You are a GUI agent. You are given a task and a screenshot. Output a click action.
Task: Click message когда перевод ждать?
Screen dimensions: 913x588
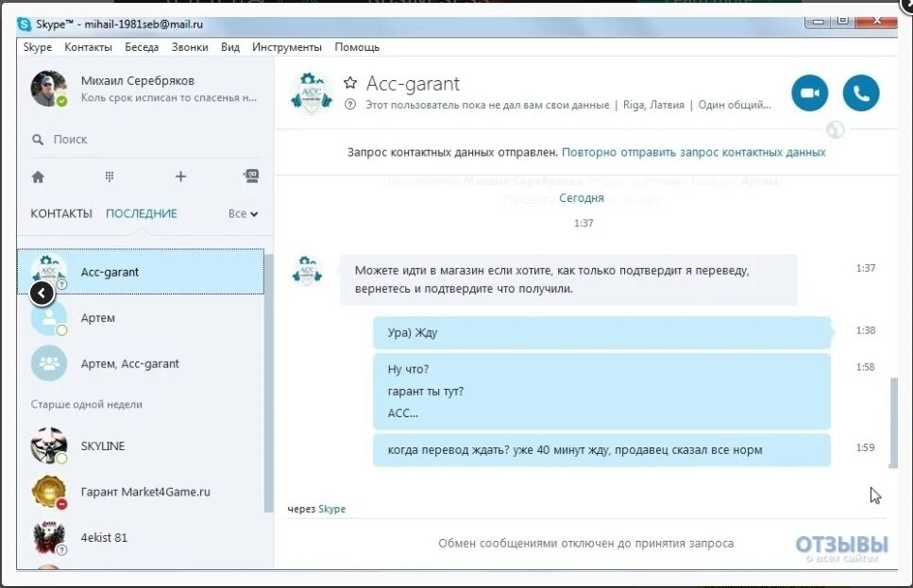[601, 450]
